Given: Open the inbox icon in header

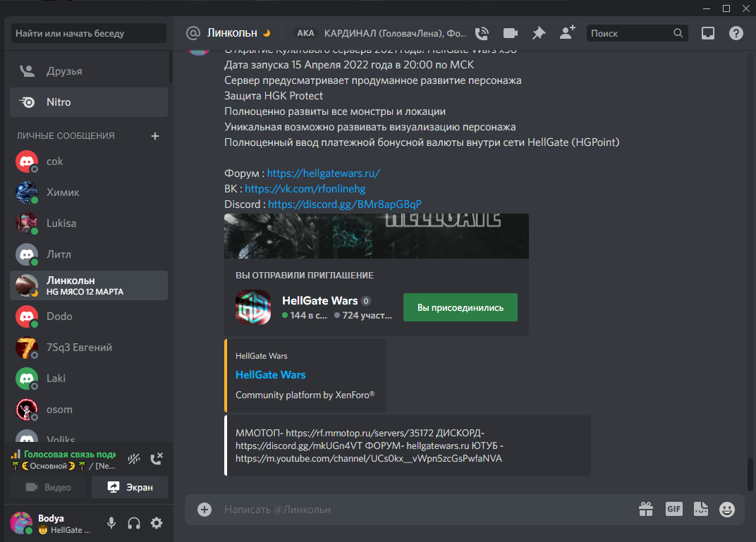Looking at the screenshot, I should (x=708, y=33).
